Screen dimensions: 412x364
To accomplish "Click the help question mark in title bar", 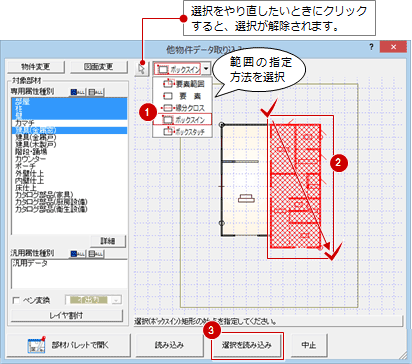I will pyautogui.click(x=371, y=47).
